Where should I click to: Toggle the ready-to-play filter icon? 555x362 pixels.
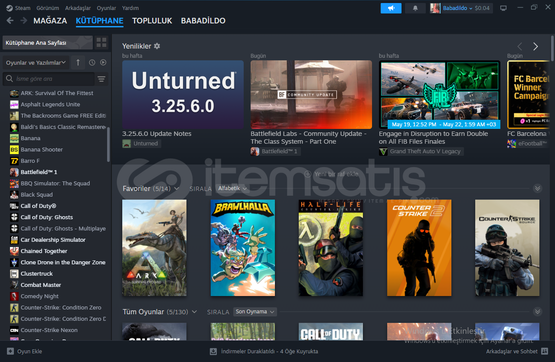point(103,63)
